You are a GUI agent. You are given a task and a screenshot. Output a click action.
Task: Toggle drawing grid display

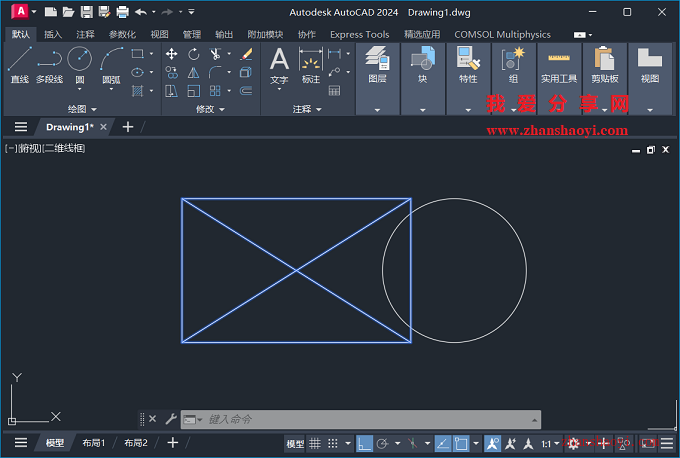(315, 443)
